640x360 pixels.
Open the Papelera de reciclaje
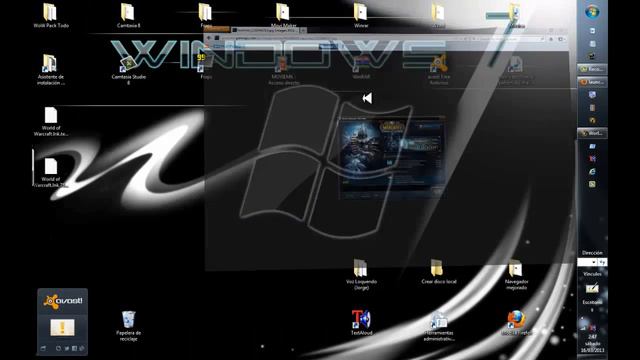(128, 326)
